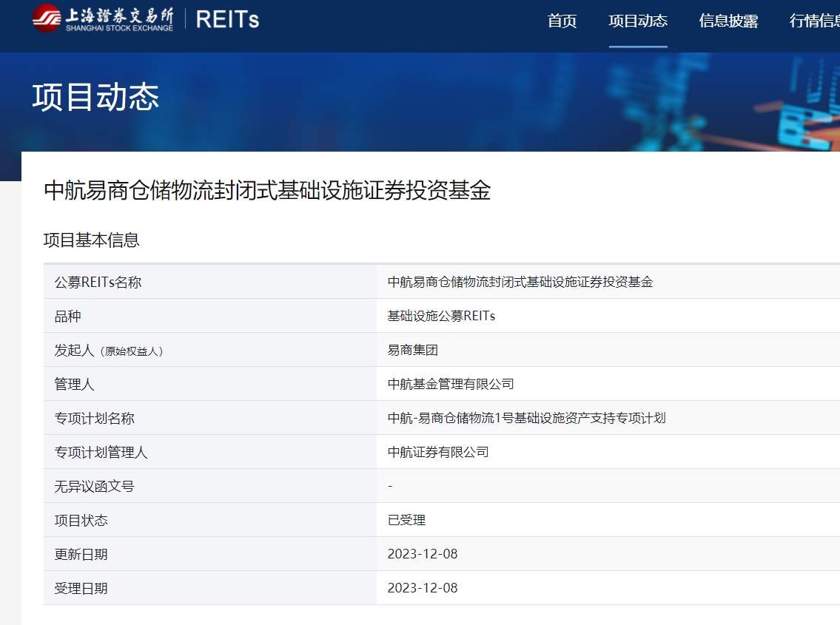Click the 管理人 label cell
The height and width of the screenshot is (625, 840).
pos(210,384)
